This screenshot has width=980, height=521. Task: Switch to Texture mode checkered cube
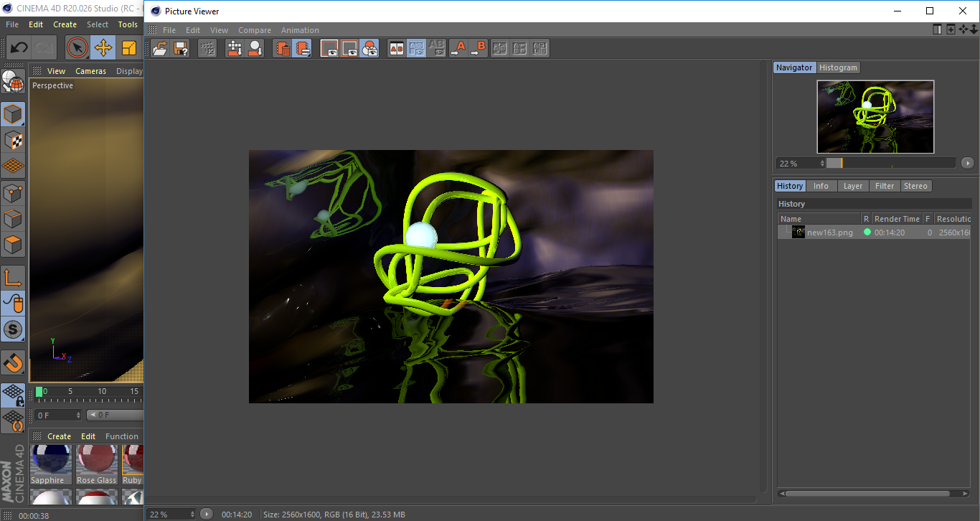tap(13, 140)
